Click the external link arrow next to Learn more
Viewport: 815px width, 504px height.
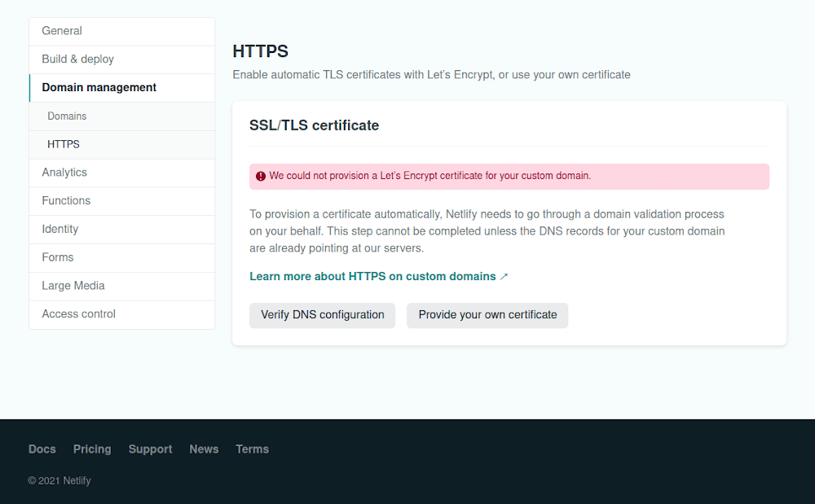point(504,276)
